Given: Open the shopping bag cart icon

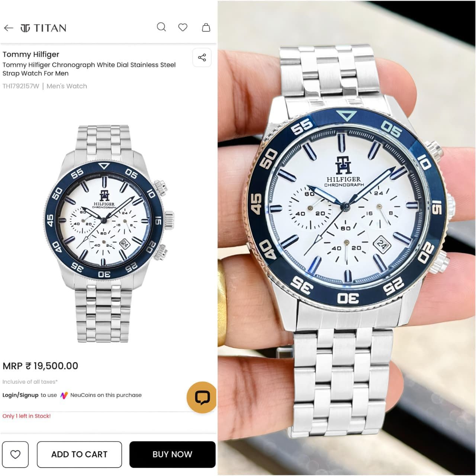Looking at the screenshot, I should 206,27.
